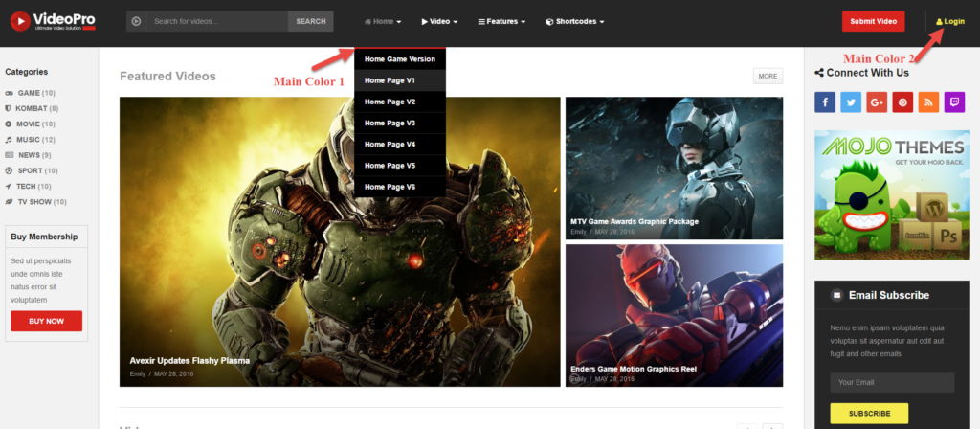
Task: Expand the Shortcodes dropdown menu
Action: tap(574, 21)
